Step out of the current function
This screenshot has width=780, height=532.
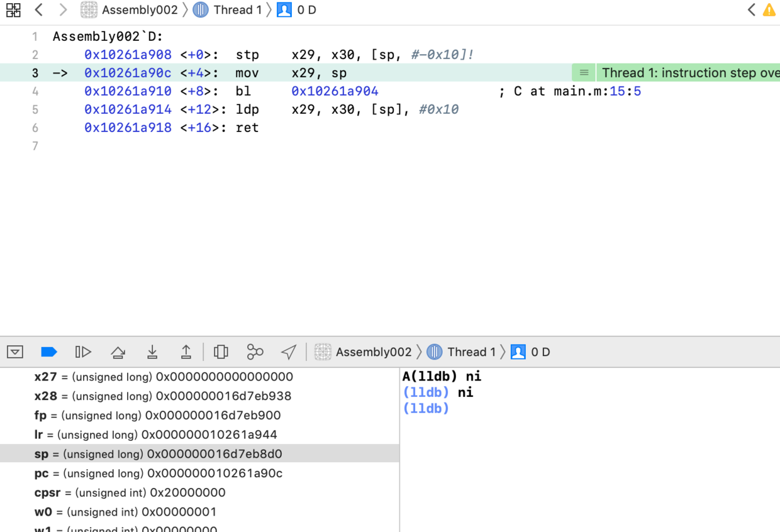pyautogui.click(x=186, y=352)
